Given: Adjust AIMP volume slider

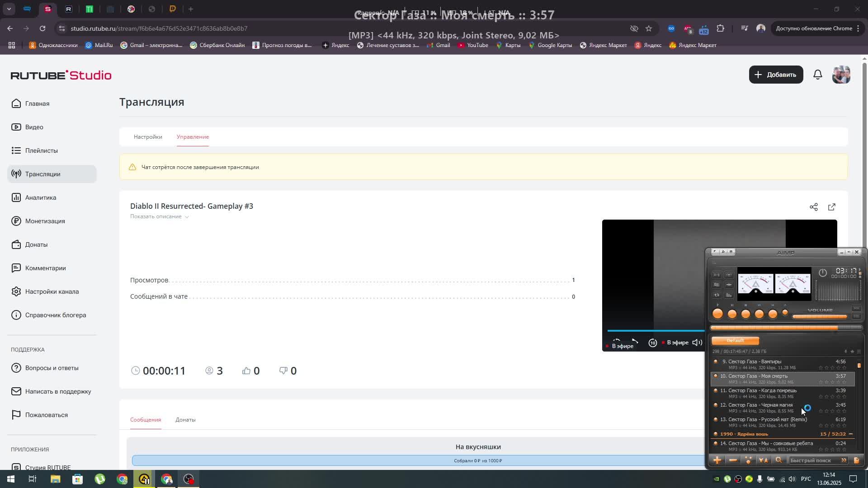Looking at the screenshot, I should click(x=820, y=317).
